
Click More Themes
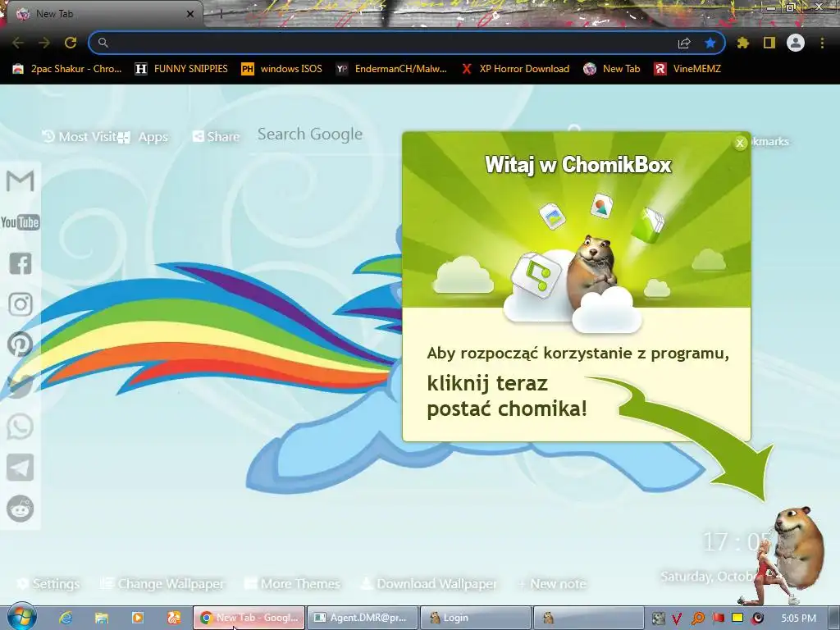point(292,583)
